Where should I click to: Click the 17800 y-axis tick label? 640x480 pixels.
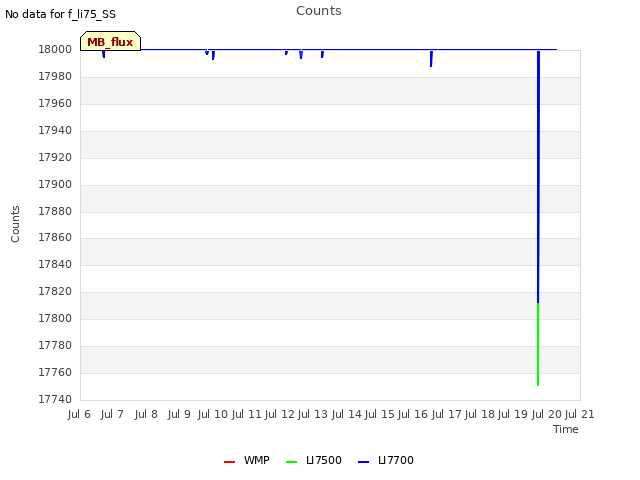point(55,318)
